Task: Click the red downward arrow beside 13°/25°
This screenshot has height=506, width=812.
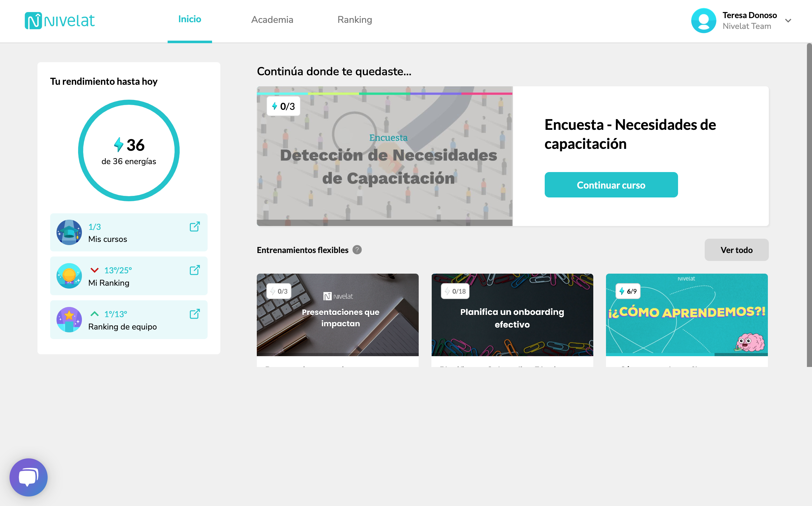Action: click(94, 270)
